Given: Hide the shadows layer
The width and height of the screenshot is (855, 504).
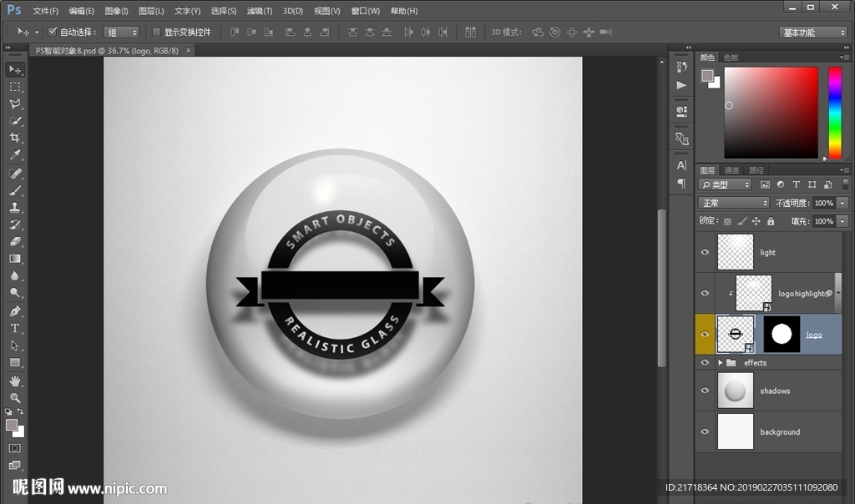Looking at the screenshot, I should [706, 391].
